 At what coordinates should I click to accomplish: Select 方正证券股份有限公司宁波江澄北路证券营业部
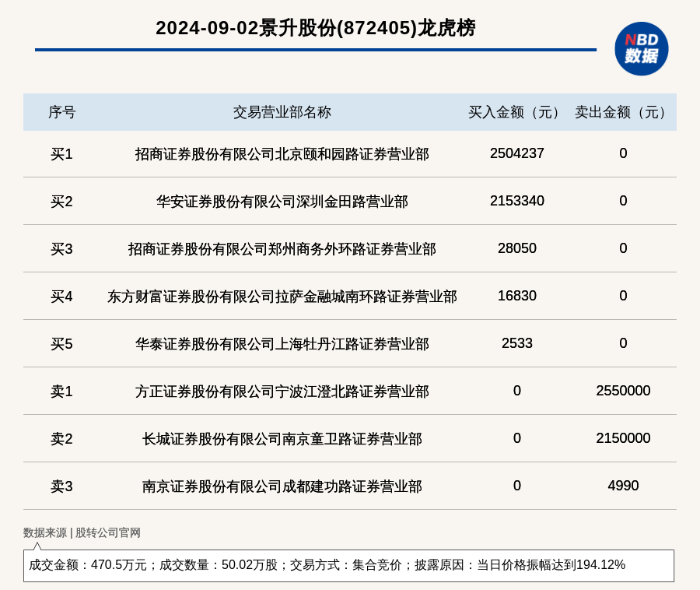click(x=282, y=392)
